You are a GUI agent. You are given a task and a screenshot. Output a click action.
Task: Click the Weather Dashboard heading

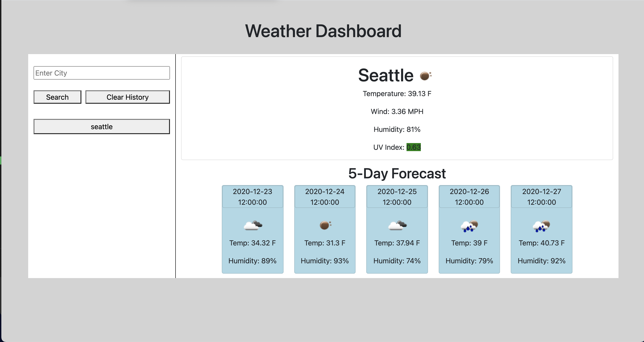tap(323, 31)
